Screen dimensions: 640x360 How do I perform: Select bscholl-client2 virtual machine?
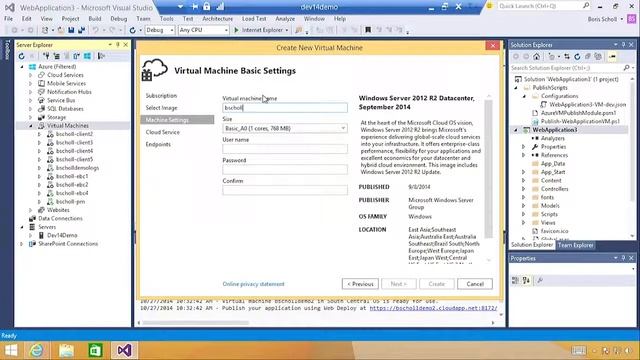(x=74, y=134)
